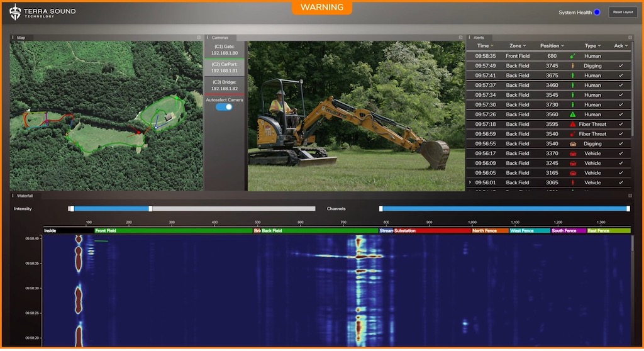The image size is (644, 351).
Task: Click the Reset Layout button
Action: click(623, 13)
